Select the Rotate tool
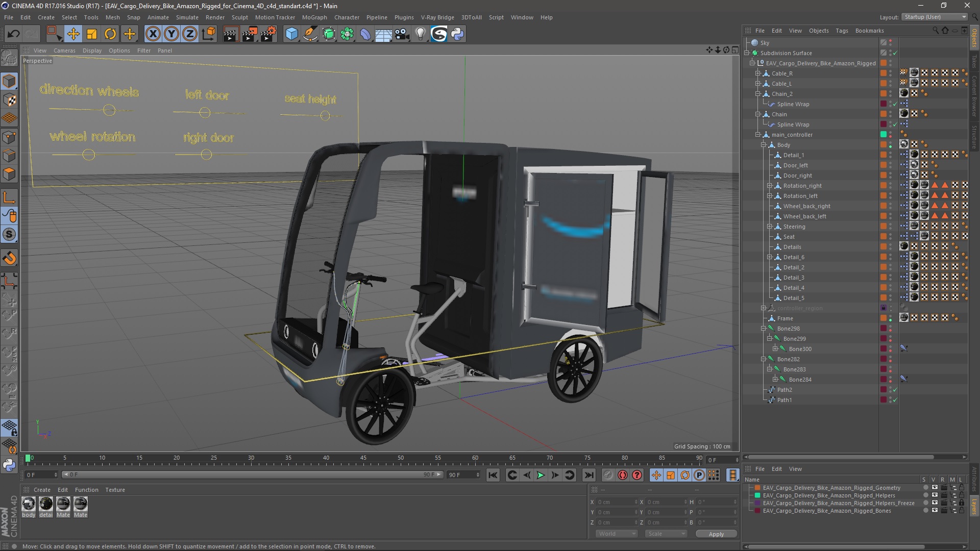The image size is (980, 551). pos(110,34)
